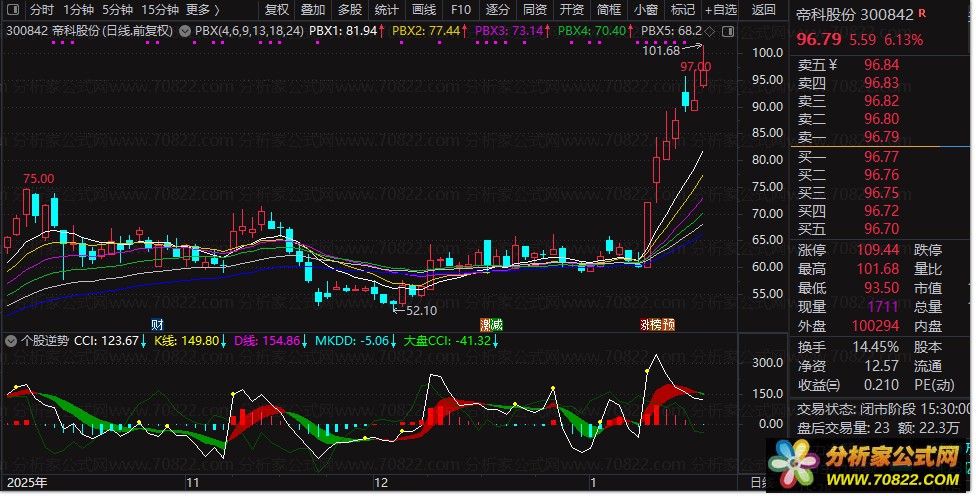
Task: Click 最低 value 93.50
Action: (x=881, y=288)
